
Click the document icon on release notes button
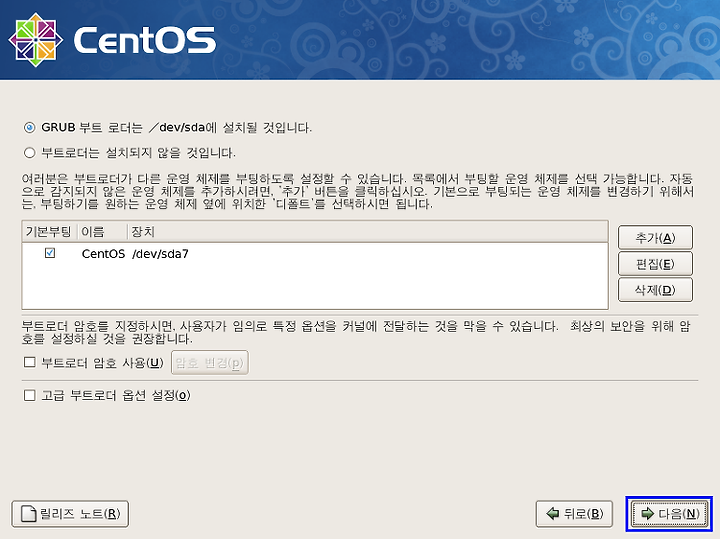pos(28,514)
